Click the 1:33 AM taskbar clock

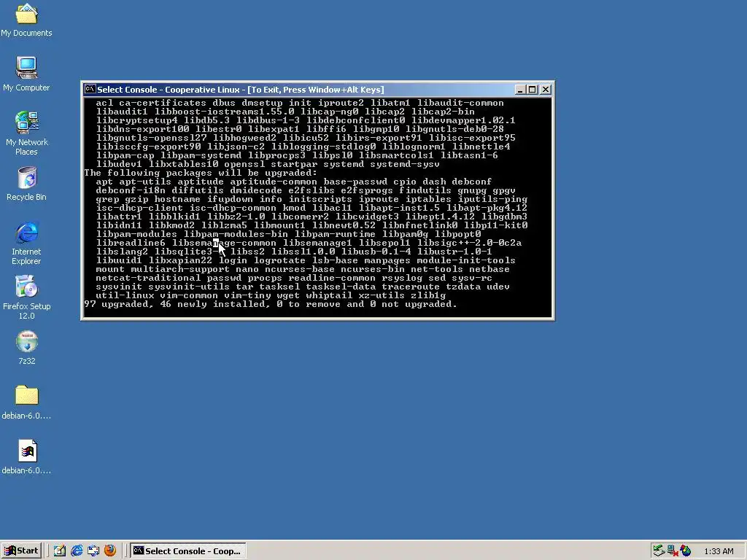(x=719, y=551)
